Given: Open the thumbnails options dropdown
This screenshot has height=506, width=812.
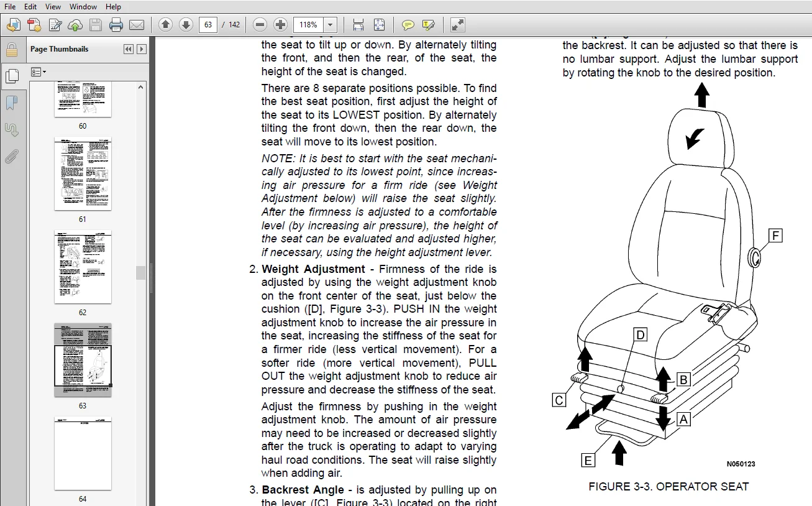Looking at the screenshot, I should [x=39, y=72].
